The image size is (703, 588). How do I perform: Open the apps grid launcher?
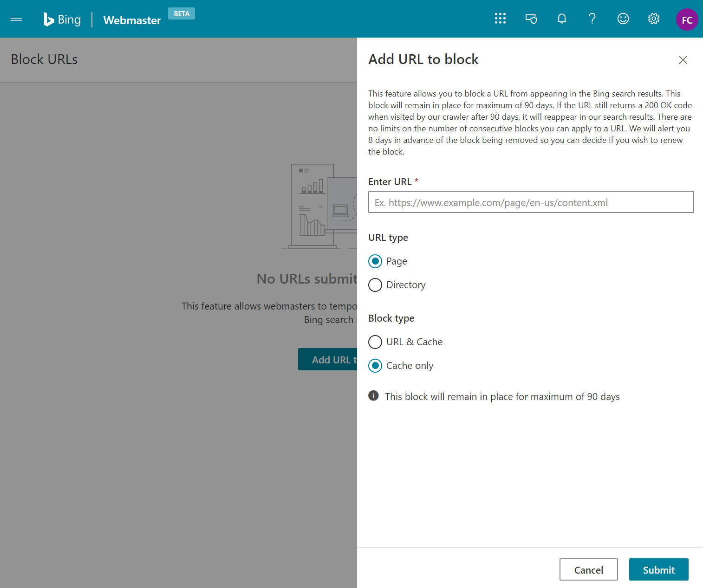coord(500,19)
